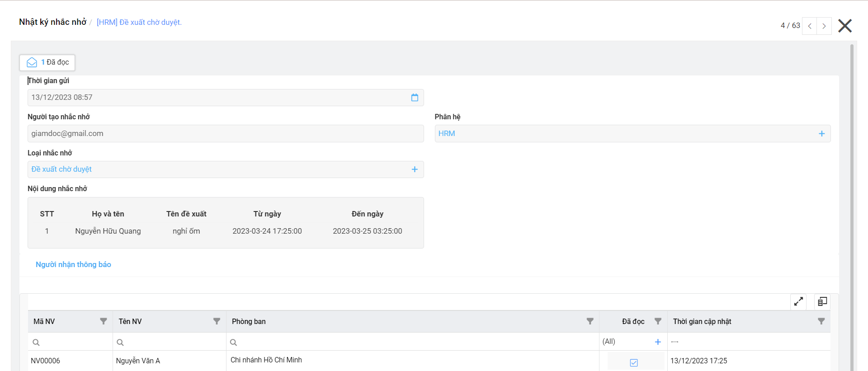Open filter for Phòng ban column
868x371 pixels.
tap(590, 321)
